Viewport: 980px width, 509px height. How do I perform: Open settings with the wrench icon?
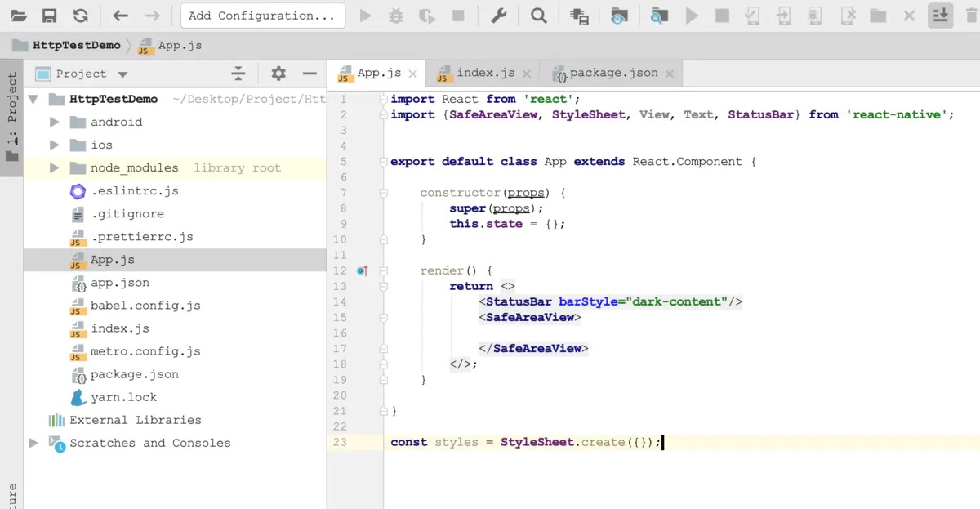(x=501, y=16)
